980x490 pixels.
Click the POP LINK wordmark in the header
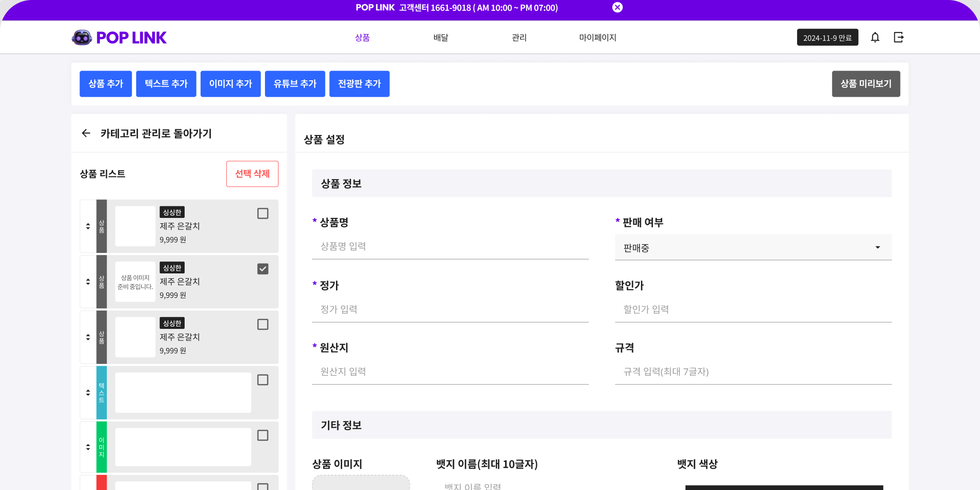coord(131,38)
